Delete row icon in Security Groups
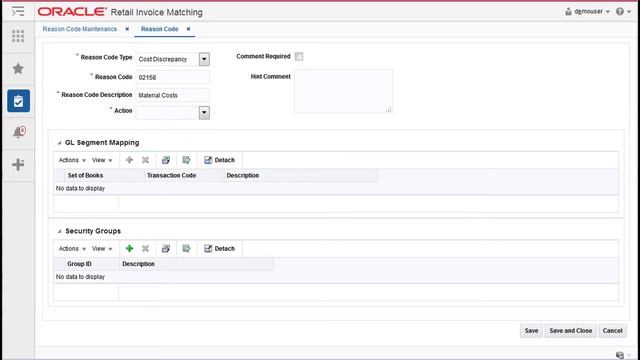The image size is (640, 360). (x=145, y=249)
